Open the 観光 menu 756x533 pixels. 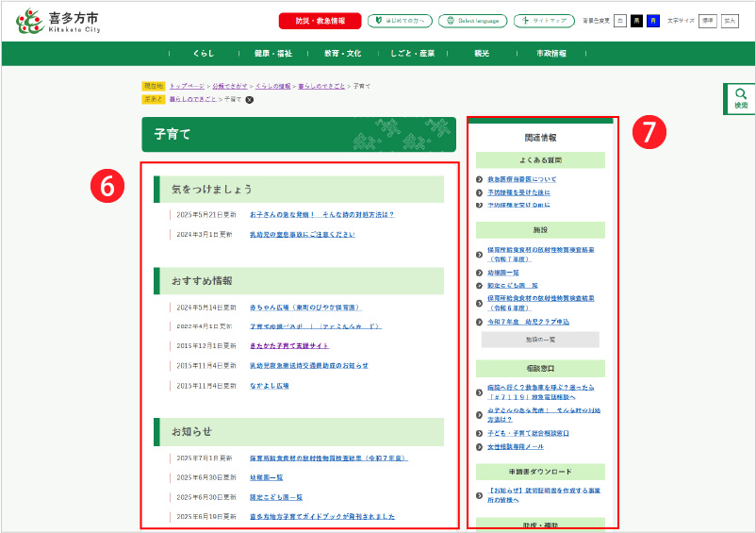click(x=482, y=54)
